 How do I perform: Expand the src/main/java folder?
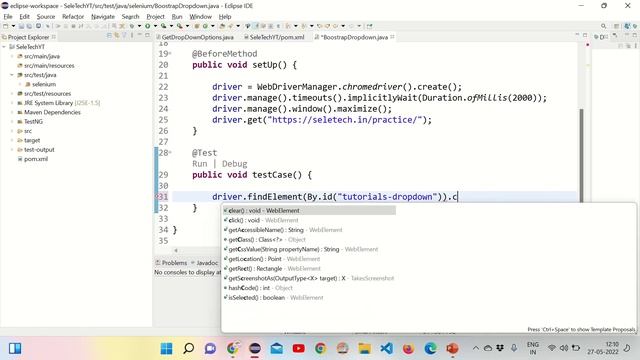pyautogui.click(x=12, y=56)
